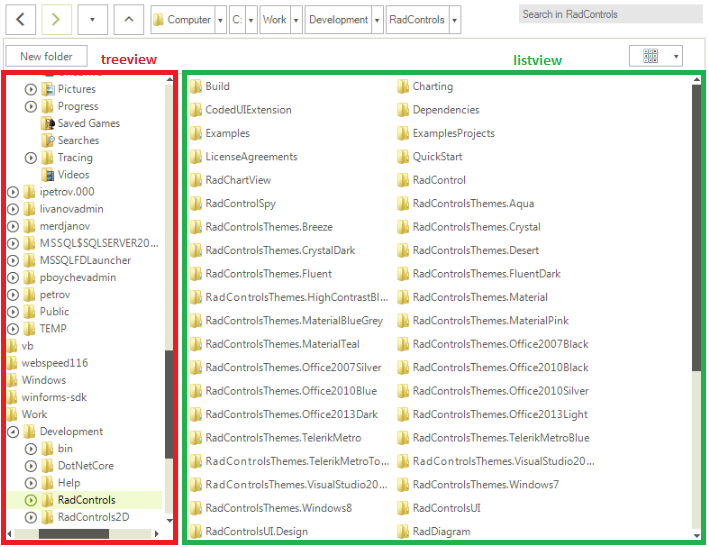709x547 pixels.
Task: Select RadControlsThemes.Desert in the list
Action: 476,250
